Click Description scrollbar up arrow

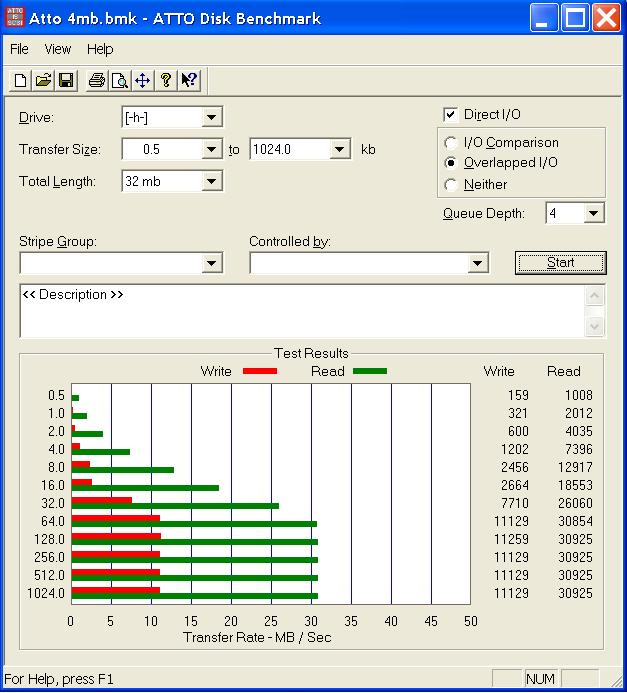tap(594, 295)
